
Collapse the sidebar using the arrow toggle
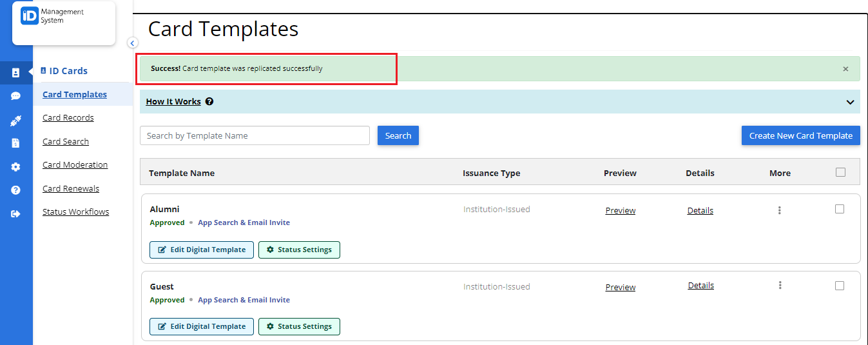tap(132, 43)
